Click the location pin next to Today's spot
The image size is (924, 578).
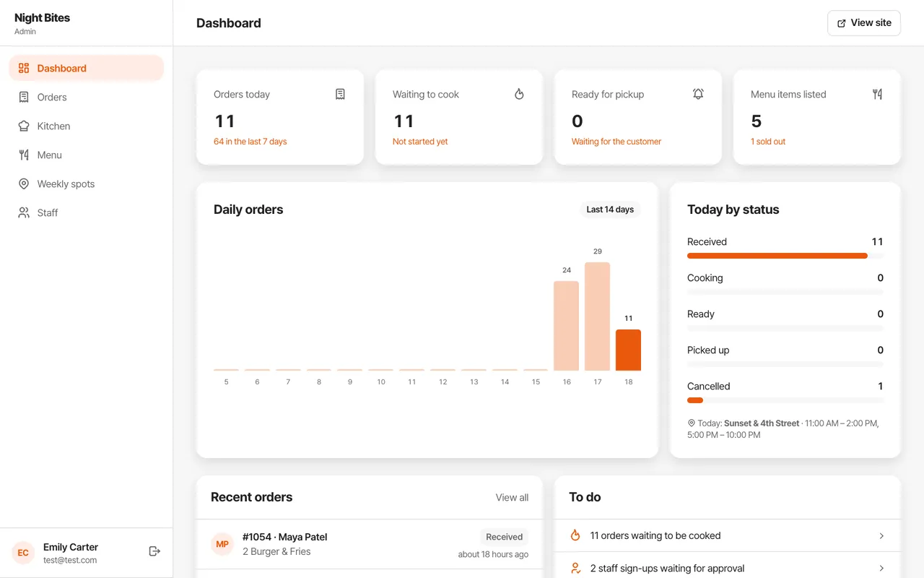pos(692,423)
